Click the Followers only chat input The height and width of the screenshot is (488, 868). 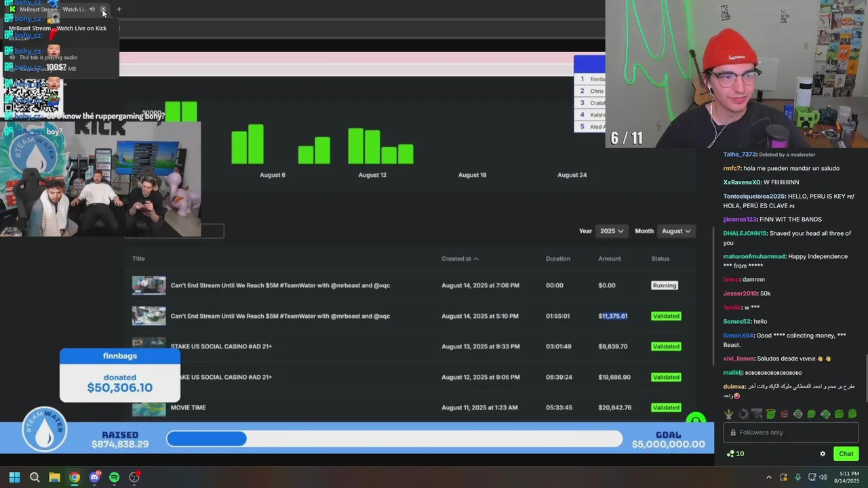(x=791, y=432)
